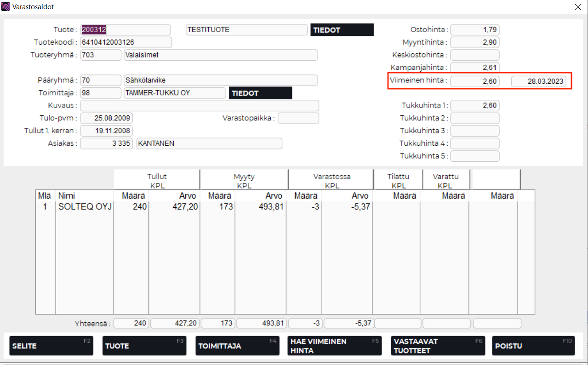Close the Varastosaldot window
This screenshot has width=588, height=365.
coord(577,7)
